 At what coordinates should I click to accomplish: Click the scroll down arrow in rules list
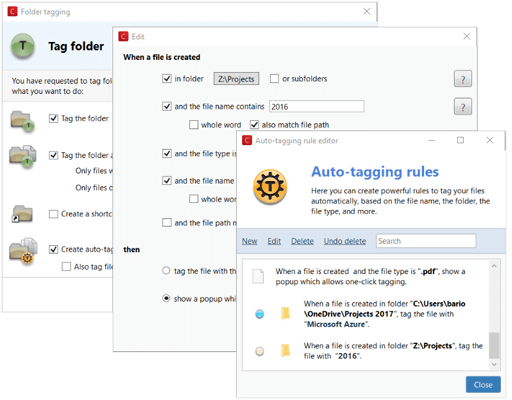click(x=494, y=364)
